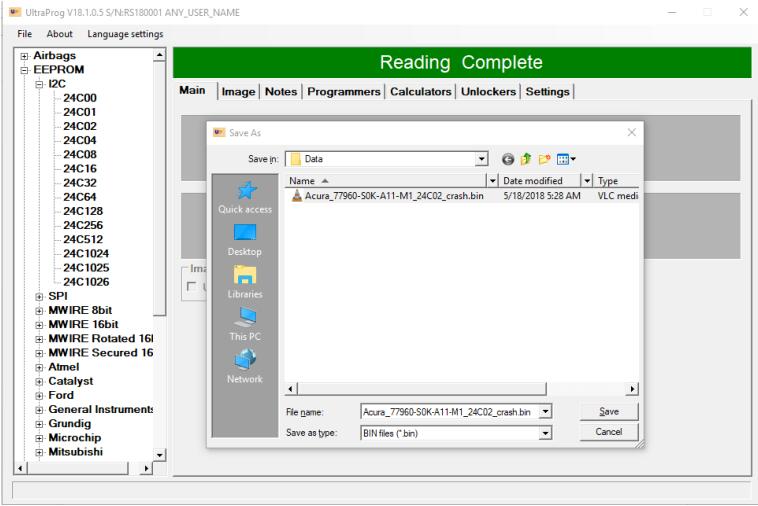Click file list horizontal scrollbar left arrow
758x506 pixels.
(291, 389)
